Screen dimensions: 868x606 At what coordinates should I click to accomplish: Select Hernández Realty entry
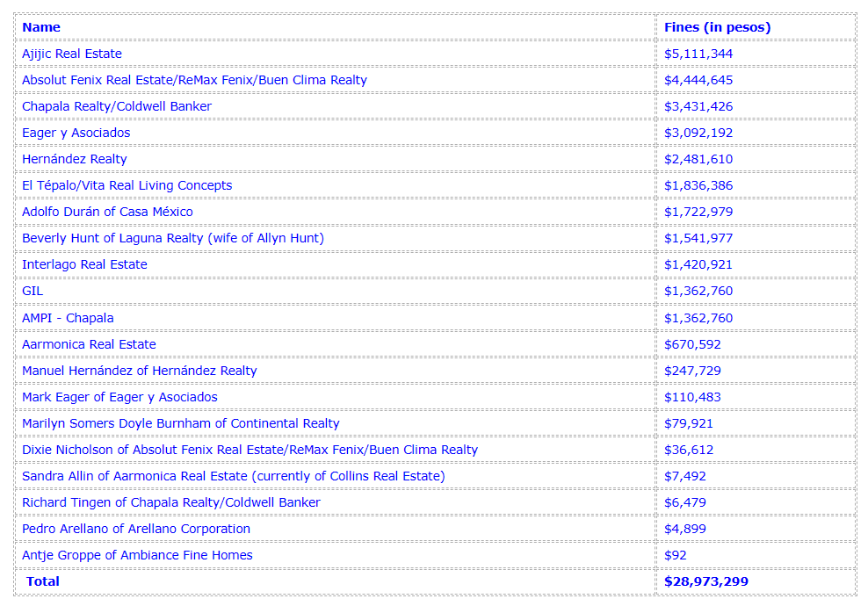click(x=75, y=159)
